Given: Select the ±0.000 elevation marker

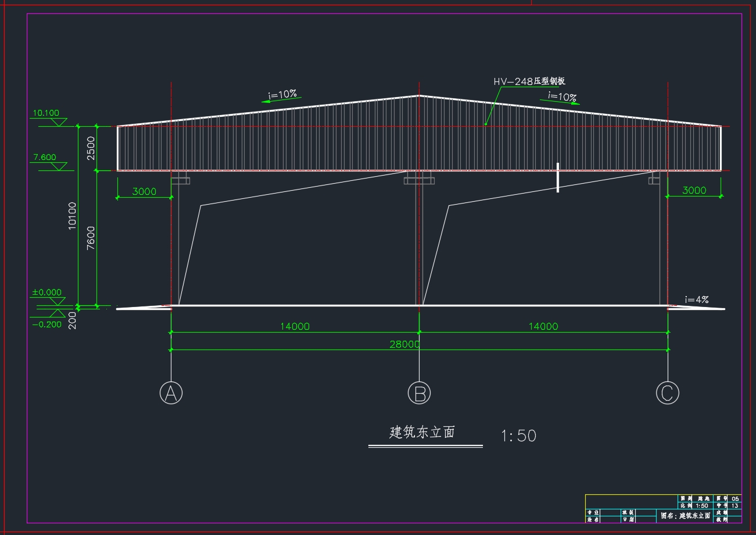Looking at the screenshot, I should pyautogui.click(x=46, y=293).
